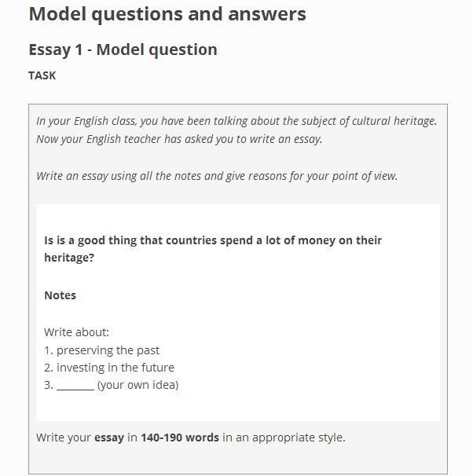The image size is (473, 476).
Task: Click the bold '140-190 words' text
Action: pyautogui.click(x=180, y=438)
